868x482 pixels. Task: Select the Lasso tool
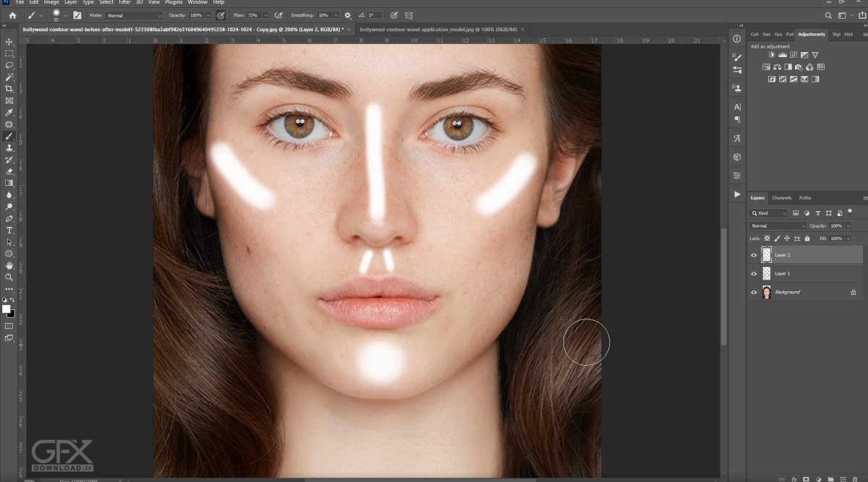point(9,65)
